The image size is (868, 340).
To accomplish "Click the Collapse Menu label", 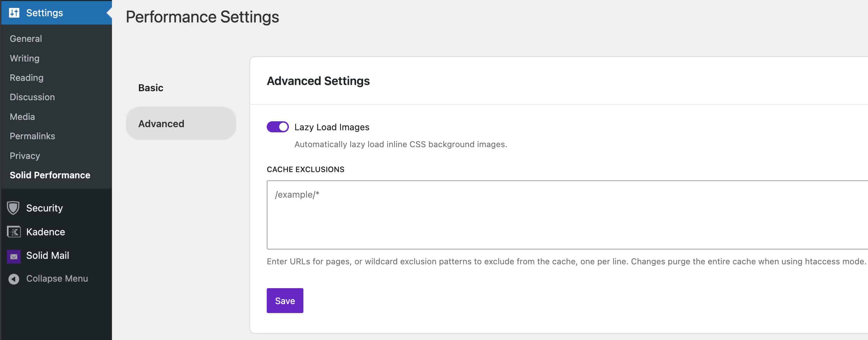I will [57, 278].
